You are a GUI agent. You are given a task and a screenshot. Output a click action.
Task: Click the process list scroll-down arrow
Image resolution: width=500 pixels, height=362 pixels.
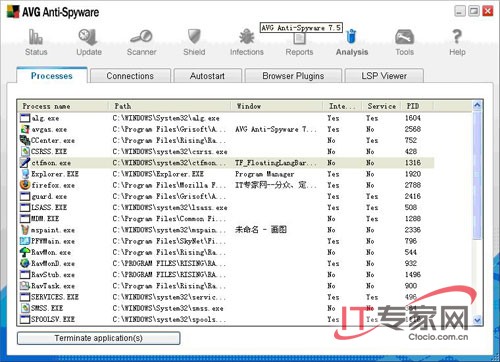477,320
